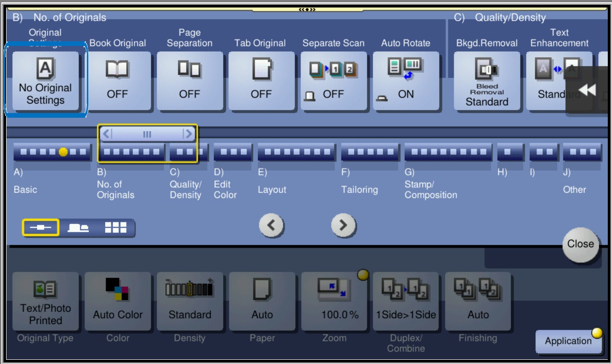The width and height of the screenshot is (612, 364).
Task: Toggle the Separate Scan OFF button
Action: click(333, 81)
